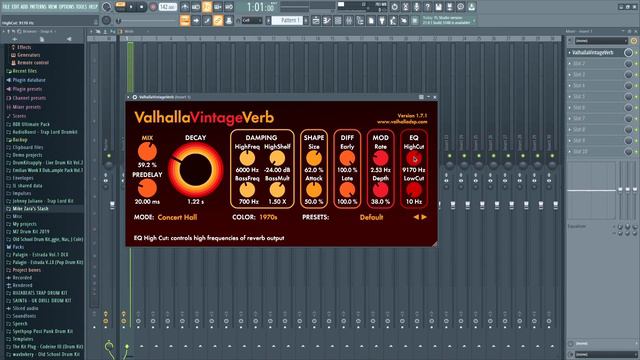The image size is (640, 360).
Task: Toggle step editing mode icon
Action: pos(207,20)
